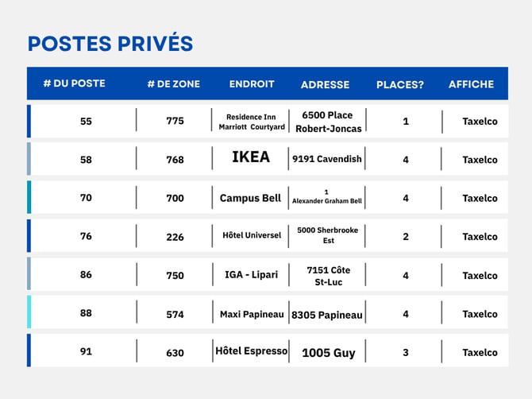The height and width of the screenshot is (399, 532).
Task: Select post number 91
Action: [86, 351]
